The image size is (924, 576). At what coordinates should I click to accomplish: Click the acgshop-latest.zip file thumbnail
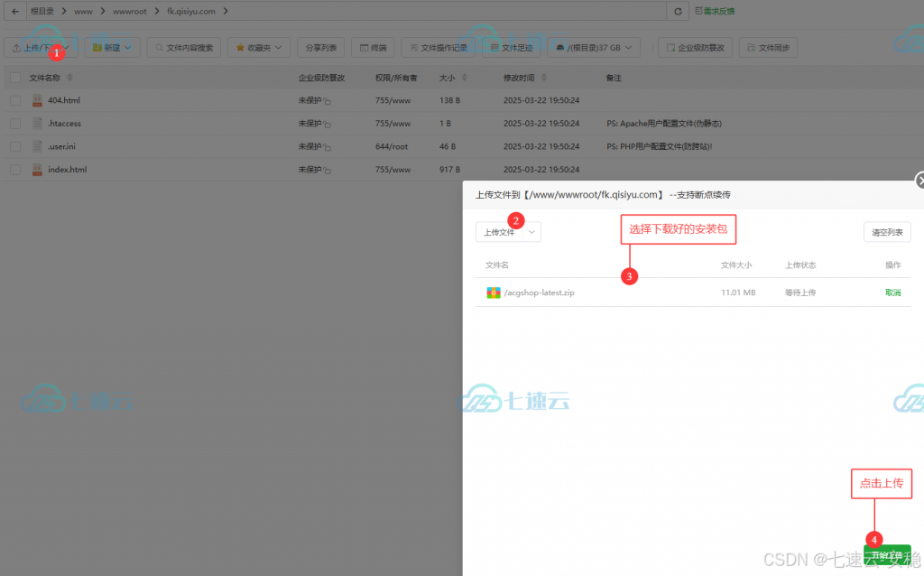(494, 292)
